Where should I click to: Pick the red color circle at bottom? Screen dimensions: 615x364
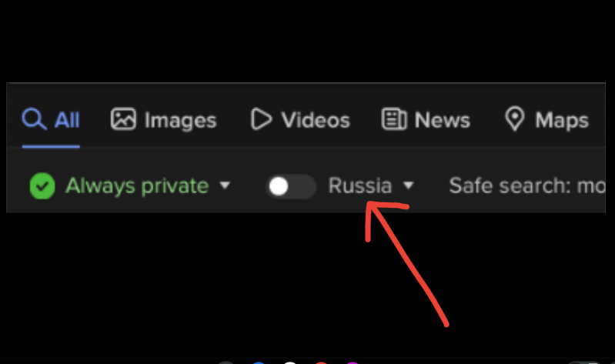(321, 362)
